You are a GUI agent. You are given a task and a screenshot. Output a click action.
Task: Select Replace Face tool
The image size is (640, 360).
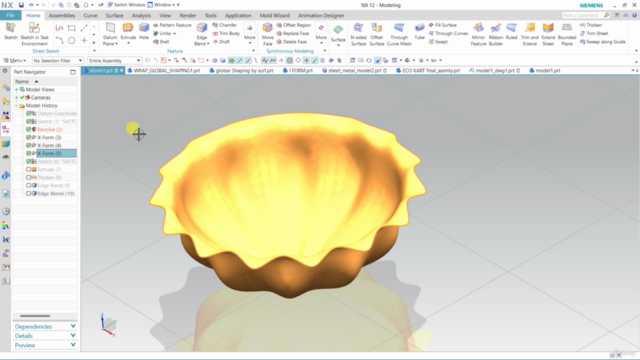[293, 33]
